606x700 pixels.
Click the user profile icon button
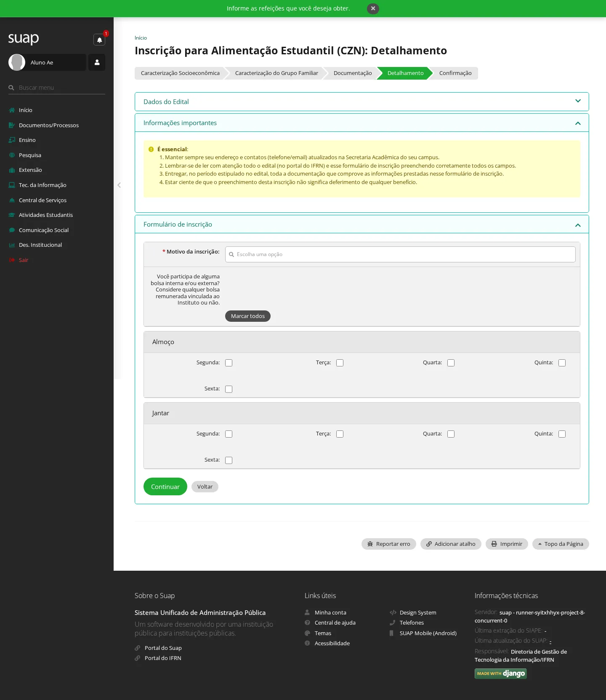pos(97,62)
